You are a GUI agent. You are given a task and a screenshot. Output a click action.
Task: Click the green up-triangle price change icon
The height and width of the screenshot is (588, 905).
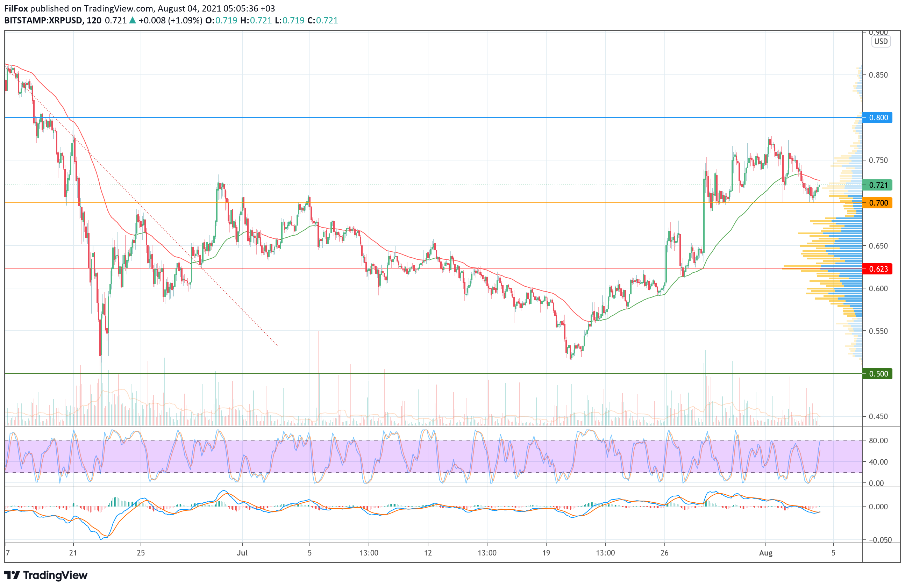pos(132,20)
